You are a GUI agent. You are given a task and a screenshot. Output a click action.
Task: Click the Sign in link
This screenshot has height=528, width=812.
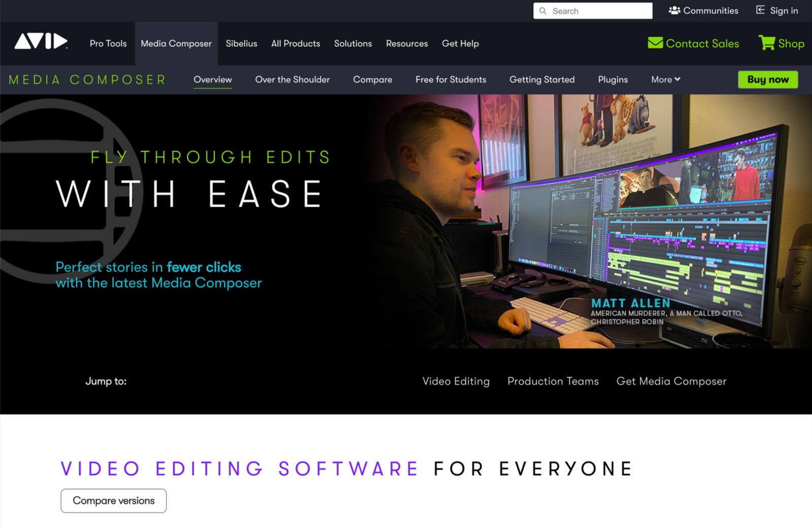click(x=784, y=11)
